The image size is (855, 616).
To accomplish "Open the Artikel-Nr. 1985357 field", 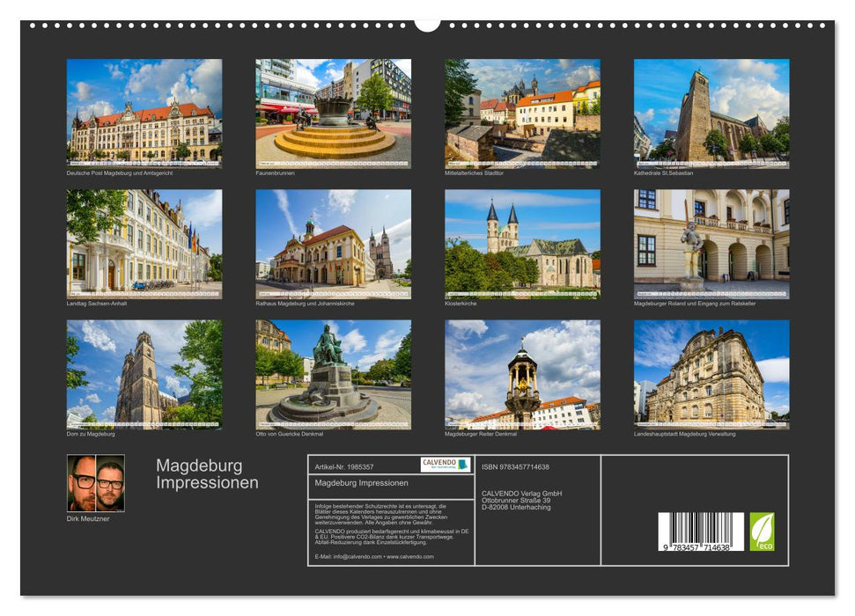I will tap(344, 464).
